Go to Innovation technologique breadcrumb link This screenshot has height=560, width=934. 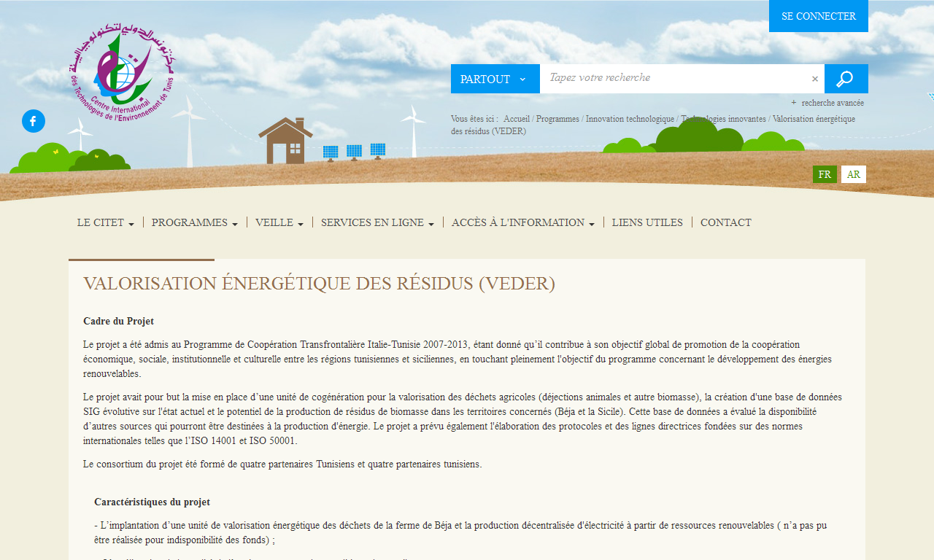pos(630,119)
